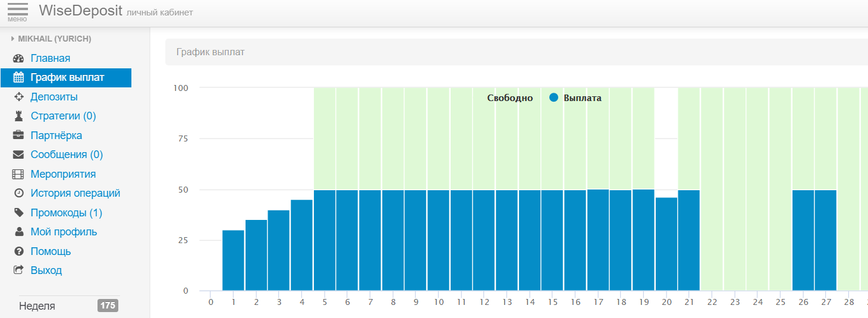Select the График выплат menu item
The image size is (868, 318).
(x=67, y=77)
